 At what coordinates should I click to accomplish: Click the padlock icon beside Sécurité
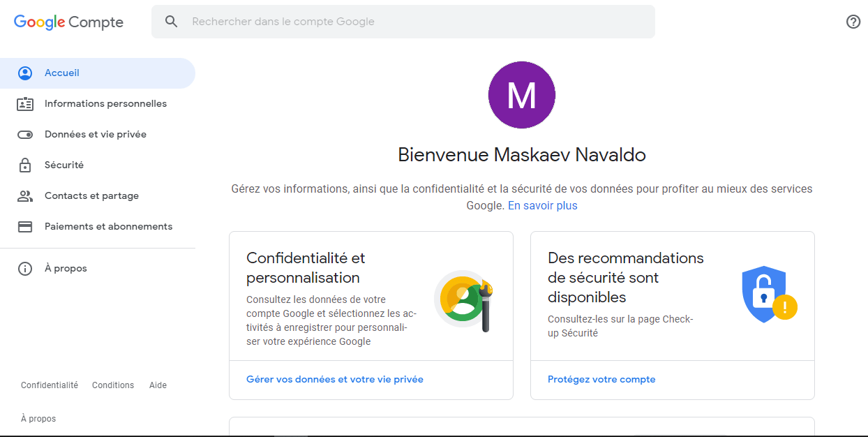[25, 165]
